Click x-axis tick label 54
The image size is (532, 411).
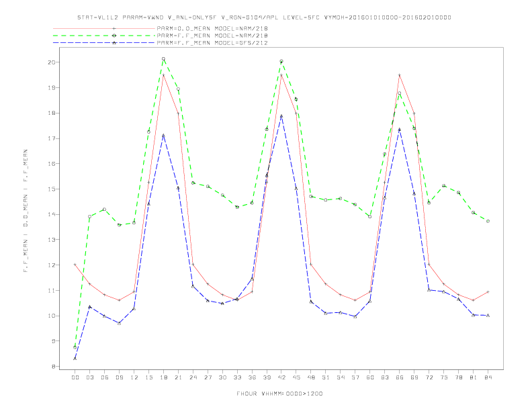coord(341,377)
